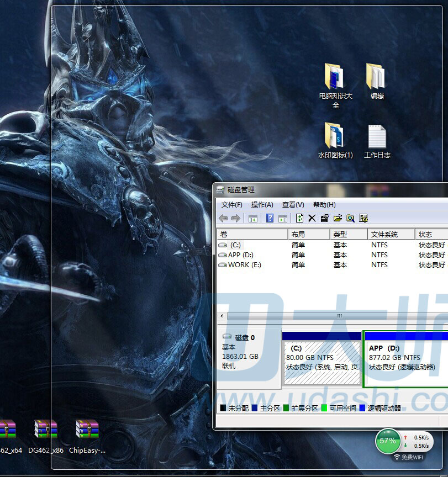The width and height of the screenshot is (448, 477).
Task: Click the Delete X toolbar icon
Action: (312, 218)
